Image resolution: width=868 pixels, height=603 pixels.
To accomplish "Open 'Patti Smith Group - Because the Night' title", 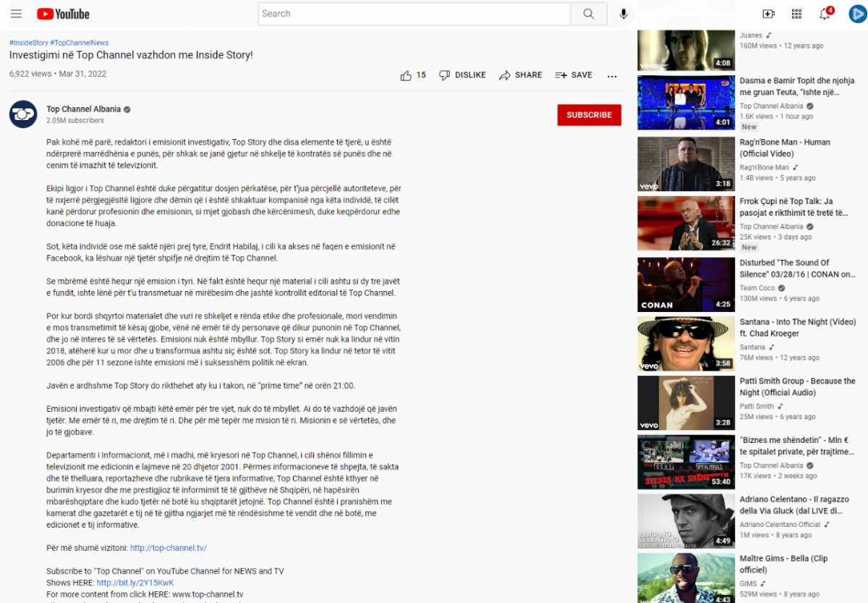I will point(798,387).
